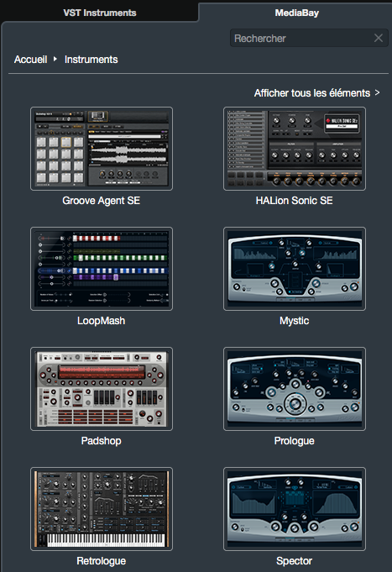This screenshot has width=392, height=572.
Task: Click the HALion Sonic SE label
Action: point(295,201)
